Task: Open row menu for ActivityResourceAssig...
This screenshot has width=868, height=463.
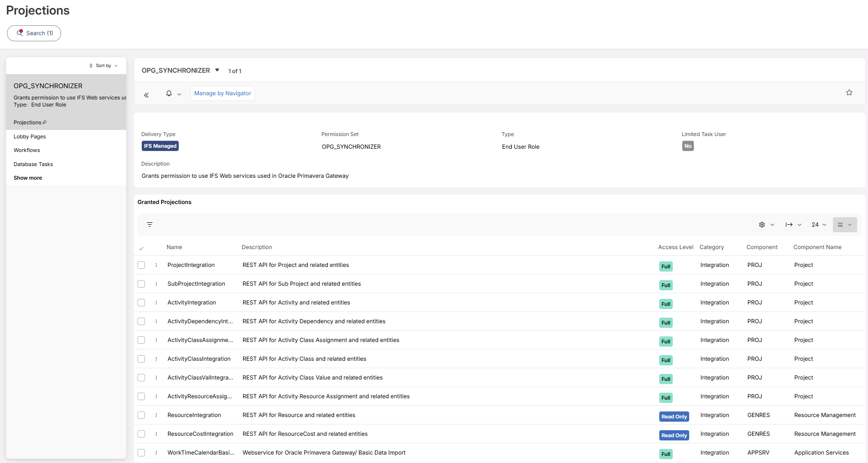Action: [156, 396]
